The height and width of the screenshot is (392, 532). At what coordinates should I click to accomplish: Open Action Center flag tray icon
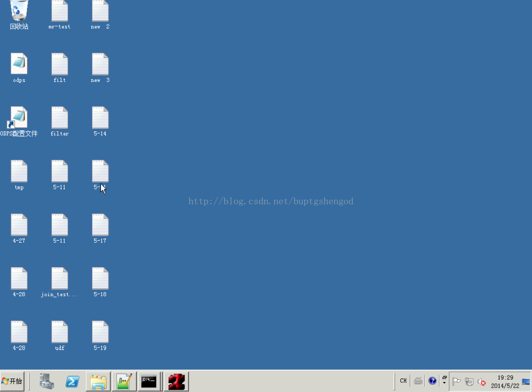click(x=456, y=382)
